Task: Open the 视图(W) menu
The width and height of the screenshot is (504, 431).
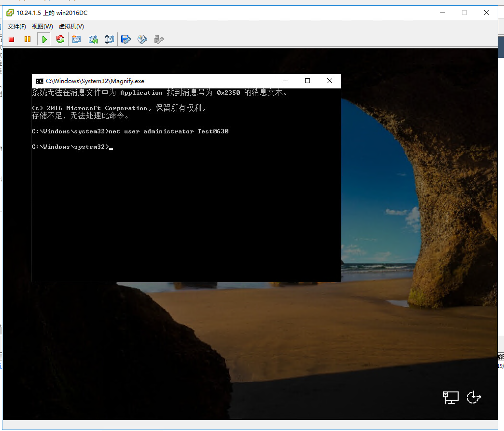Action: tap(42, 27)
